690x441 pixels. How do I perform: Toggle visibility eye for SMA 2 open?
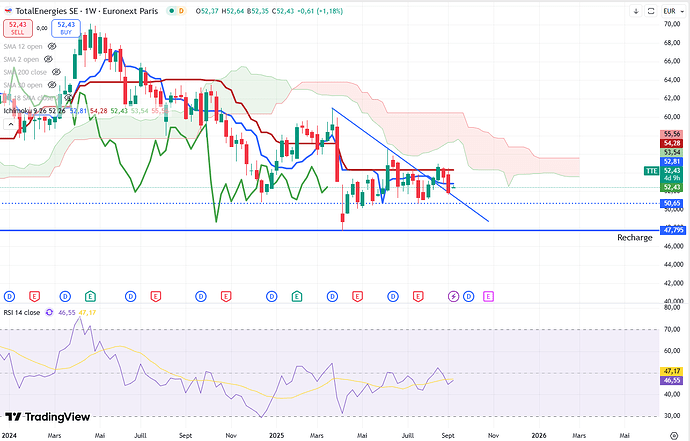(x=48, y=59)
